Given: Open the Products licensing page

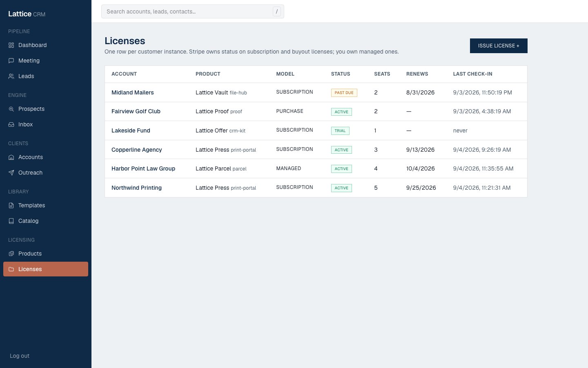Looking at the screenshot, I should pos(46,254).
